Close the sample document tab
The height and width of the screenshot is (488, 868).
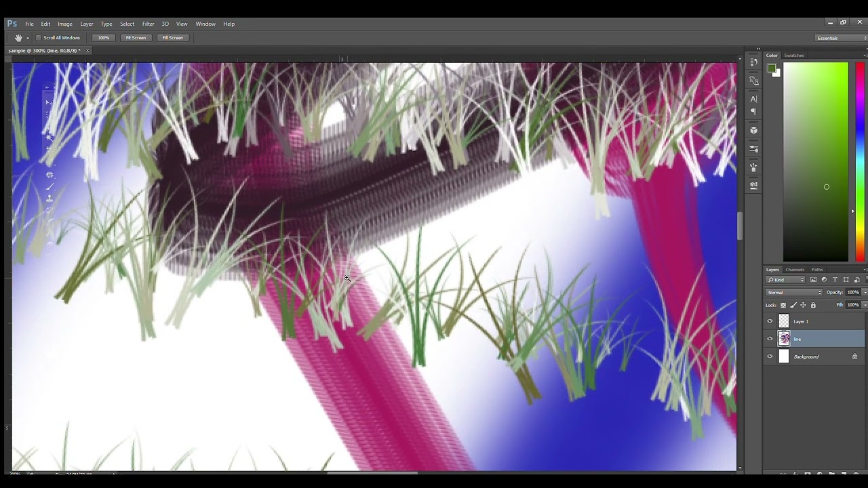tap(87, 51)
